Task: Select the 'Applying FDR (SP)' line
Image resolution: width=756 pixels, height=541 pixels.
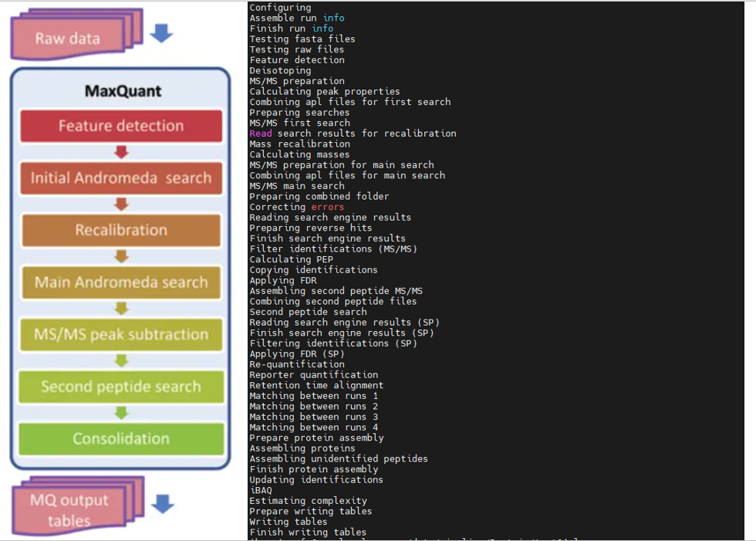Action: tap(297, 354)
